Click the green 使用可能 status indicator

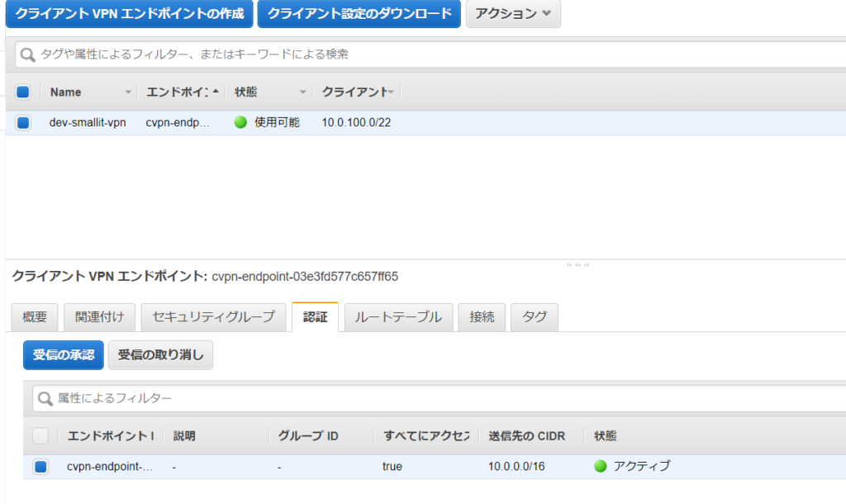pyautogui.click(x=240, y=121)
